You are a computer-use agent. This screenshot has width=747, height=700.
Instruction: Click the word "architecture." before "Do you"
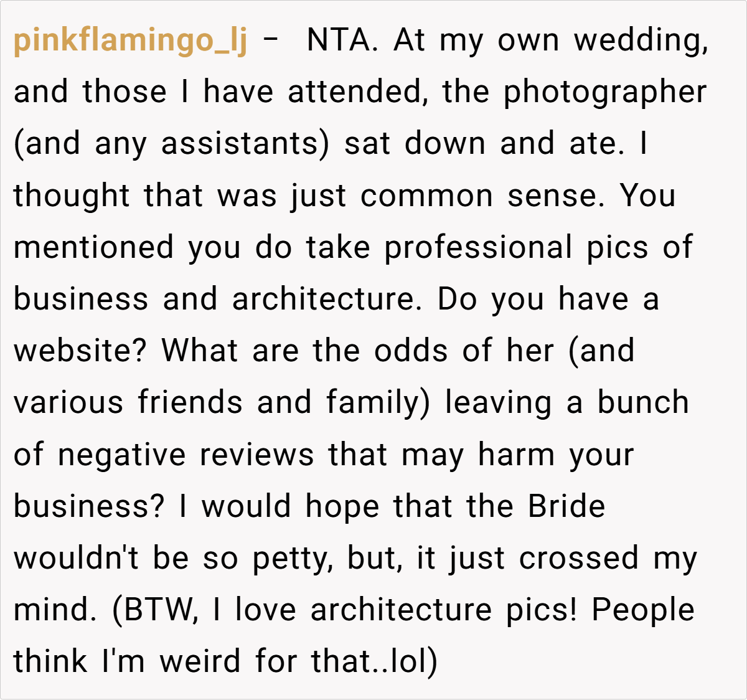(x=324, y=299)
